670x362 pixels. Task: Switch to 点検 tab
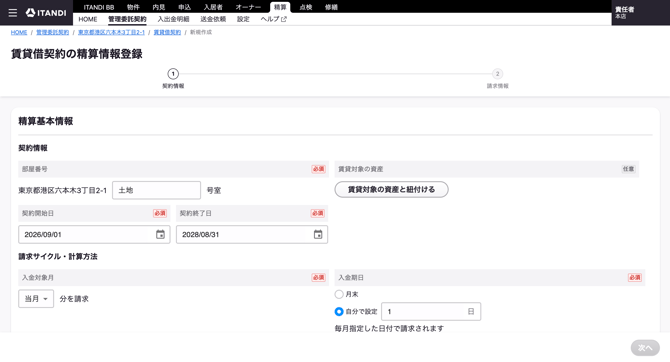(x=306, y=7)
